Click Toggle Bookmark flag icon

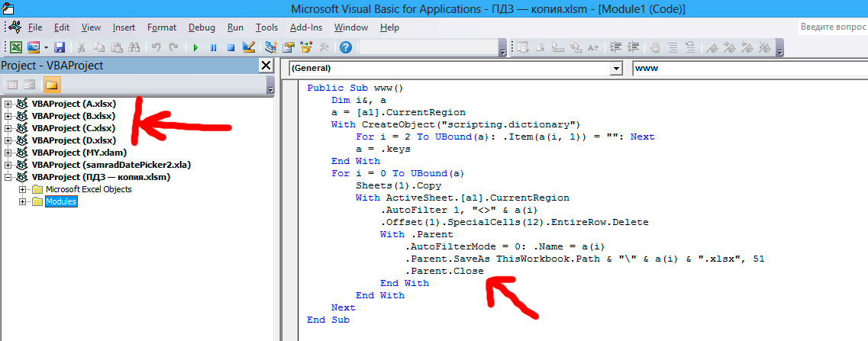(x=713, y=47)
